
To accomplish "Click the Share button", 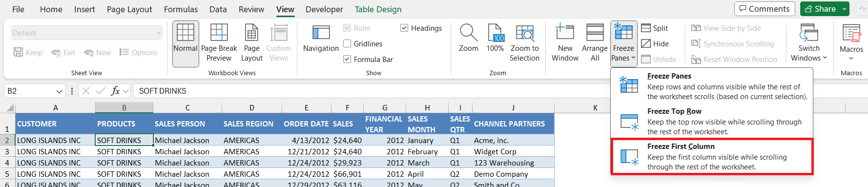I will [x=820, y=9].
